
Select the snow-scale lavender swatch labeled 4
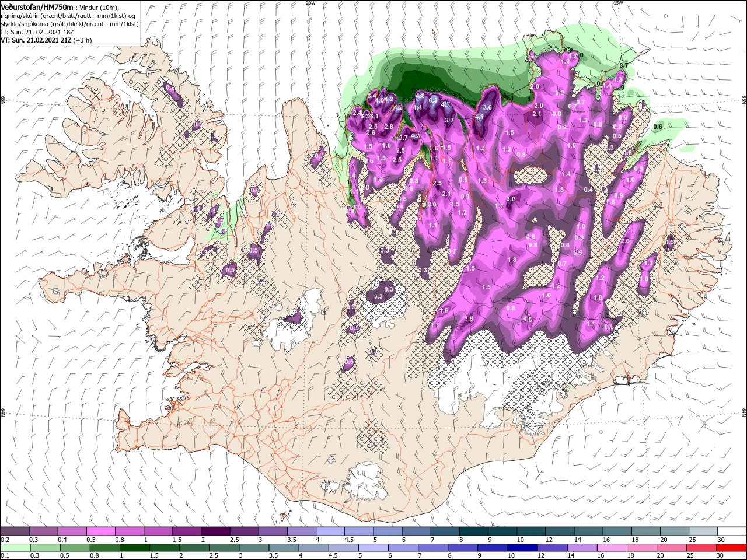tap(330, 531)
